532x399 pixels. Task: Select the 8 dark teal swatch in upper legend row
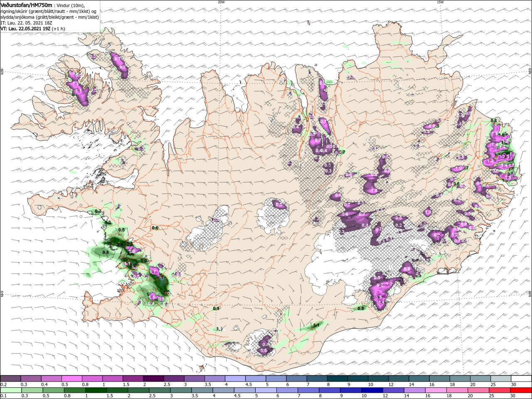[337, 379]
